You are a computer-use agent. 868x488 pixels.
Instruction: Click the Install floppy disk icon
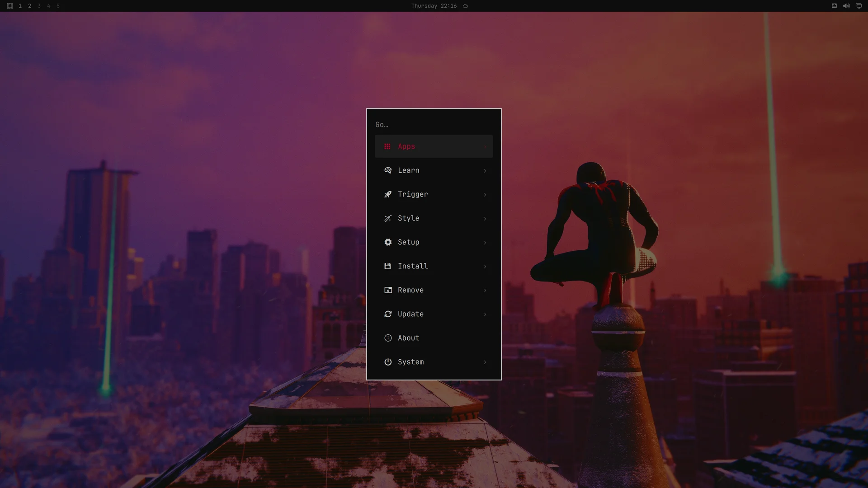coord(387,266)
